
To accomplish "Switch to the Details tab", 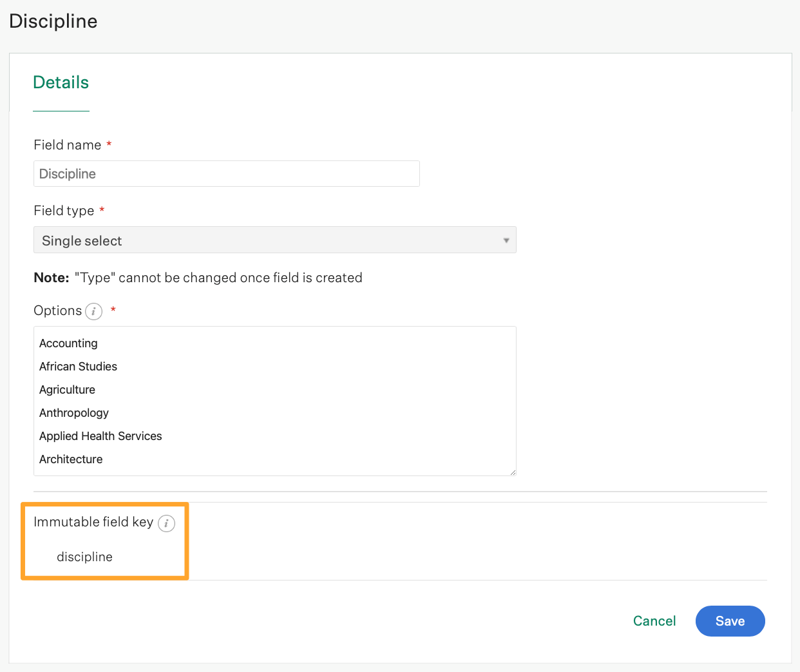I will point(61,82).
